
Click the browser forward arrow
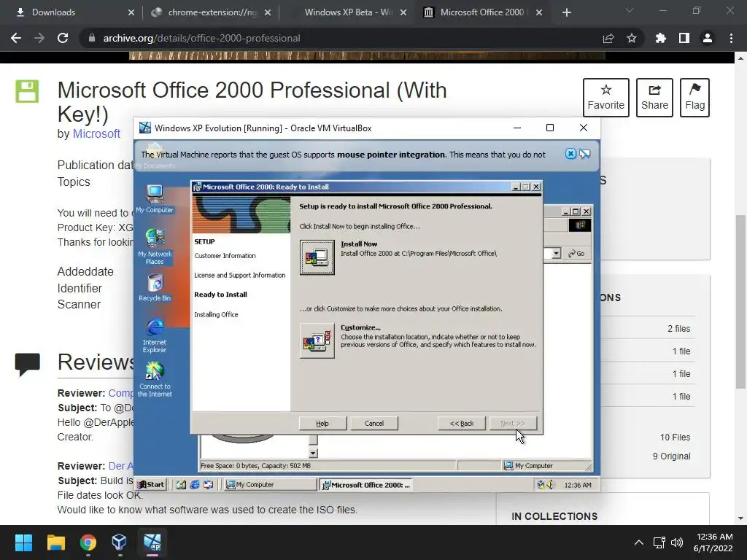pyautogui.click(x=39, y=38)
